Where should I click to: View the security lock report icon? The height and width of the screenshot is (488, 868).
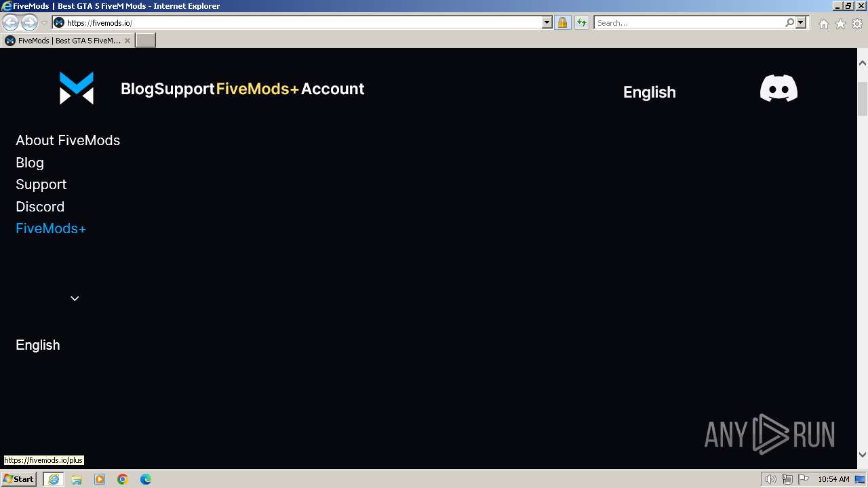[x=562, y=22]
